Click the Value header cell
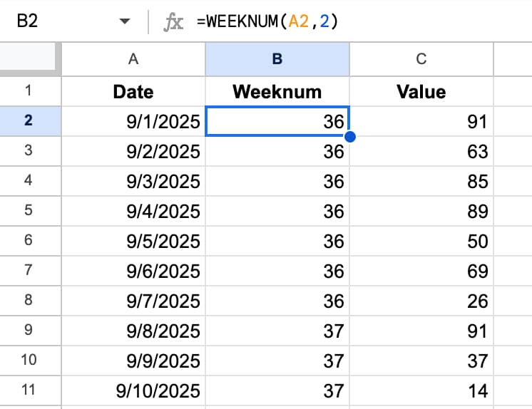Image resolution: width=532 pixels, height=409 pixels. 421,91
